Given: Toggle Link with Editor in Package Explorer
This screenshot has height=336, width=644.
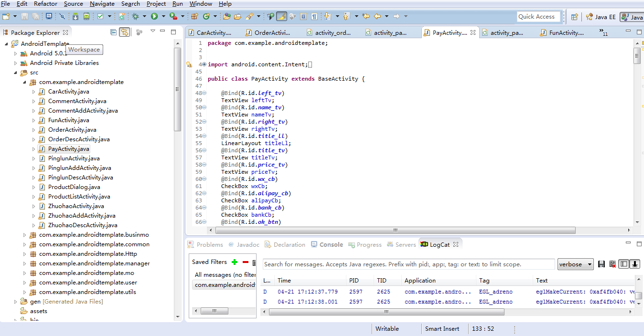Looking at the screenshot, I should pyautogui.click(x=124, y=32).
